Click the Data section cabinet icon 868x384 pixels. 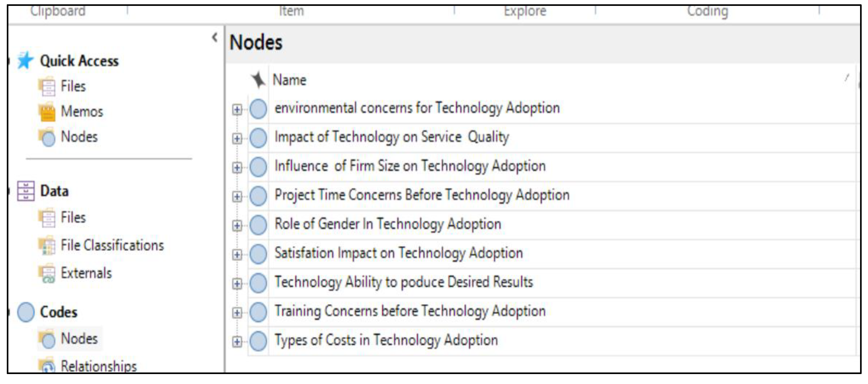pyautogui.click(x=26, y=191)
